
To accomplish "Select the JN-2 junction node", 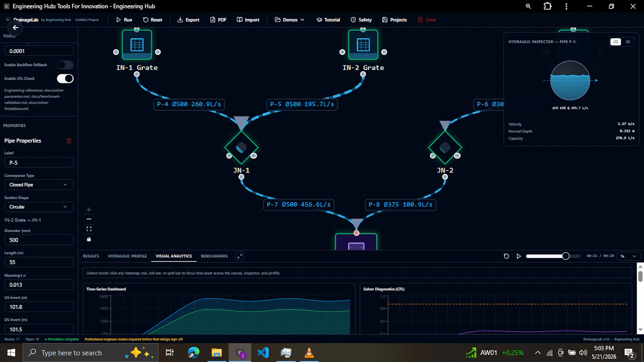I will point(445,148).
